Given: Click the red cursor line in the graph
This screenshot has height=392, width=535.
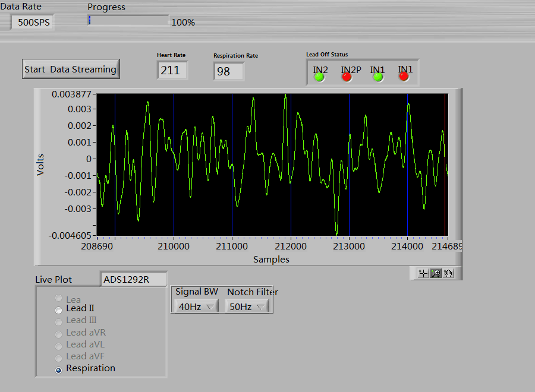Looking at the screenshot, I should (445, 165).
